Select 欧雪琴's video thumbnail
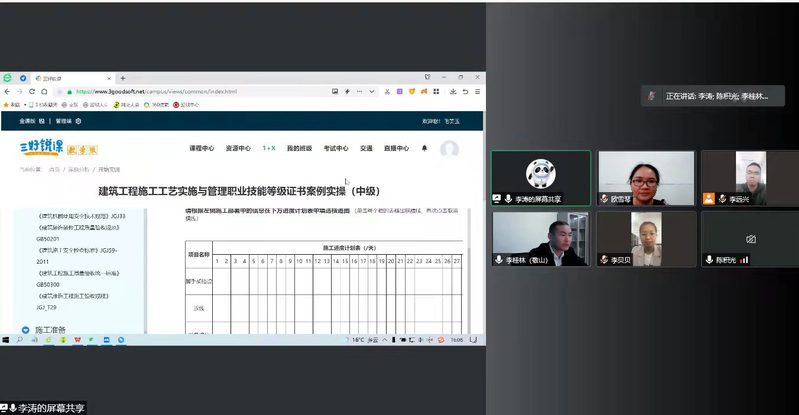The width and height of the screenshot is (799, 415). point(645,178)
